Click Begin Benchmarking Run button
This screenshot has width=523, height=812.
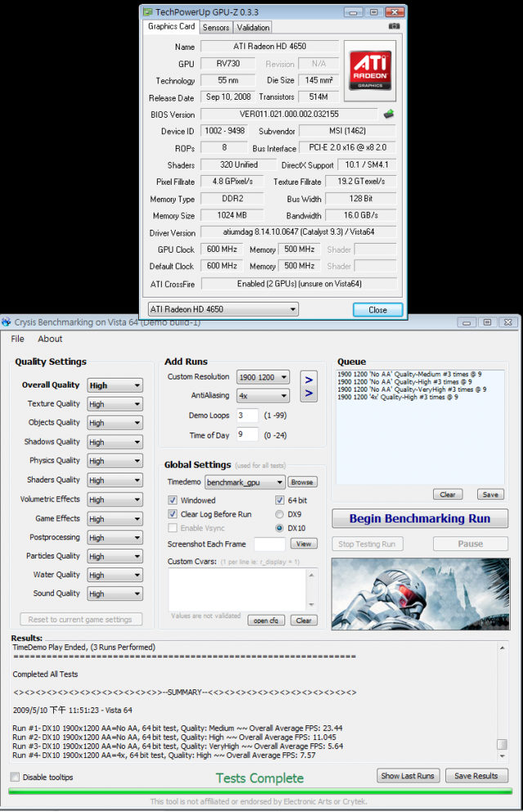coord(419,518)
